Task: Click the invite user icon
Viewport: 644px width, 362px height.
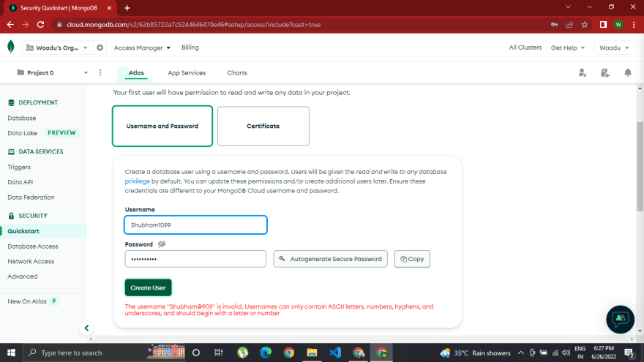Action: click(x=583, y=72)
